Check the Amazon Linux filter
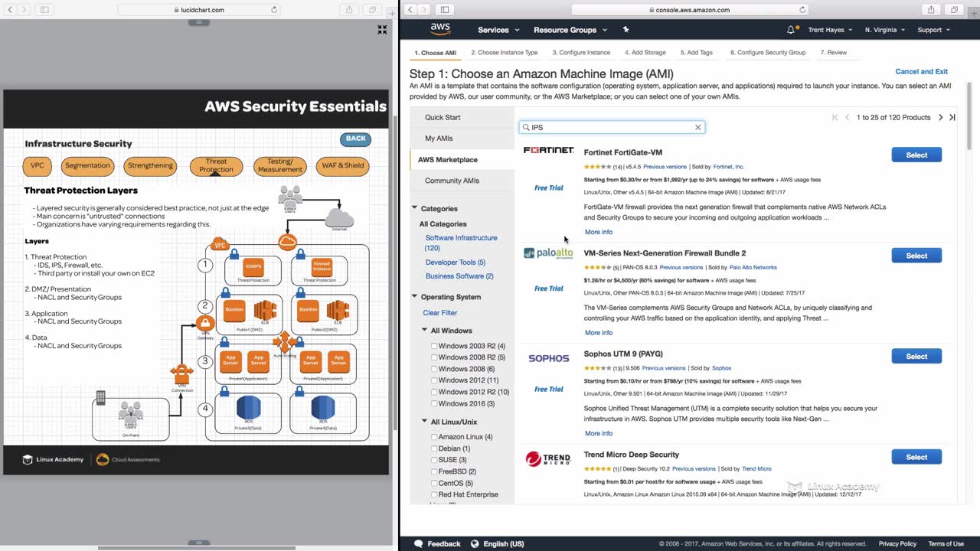Viewport: 980px width, 551px height. point(434,437)
